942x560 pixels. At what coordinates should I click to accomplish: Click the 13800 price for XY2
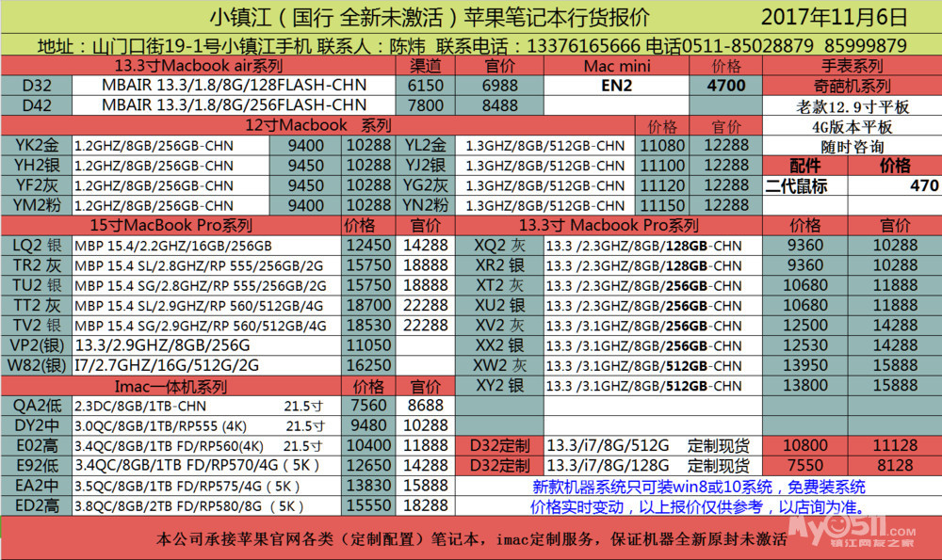(x=805, y=385)
